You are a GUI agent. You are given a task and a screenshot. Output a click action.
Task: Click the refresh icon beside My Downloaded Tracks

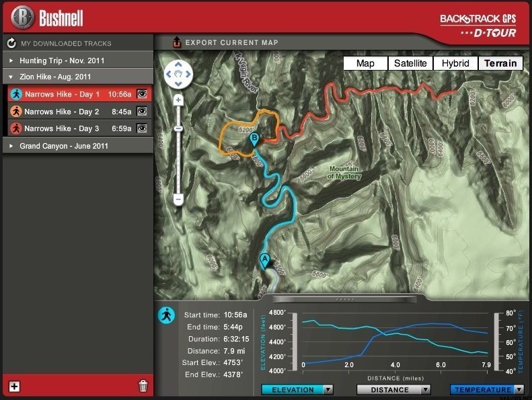[11, 43]
